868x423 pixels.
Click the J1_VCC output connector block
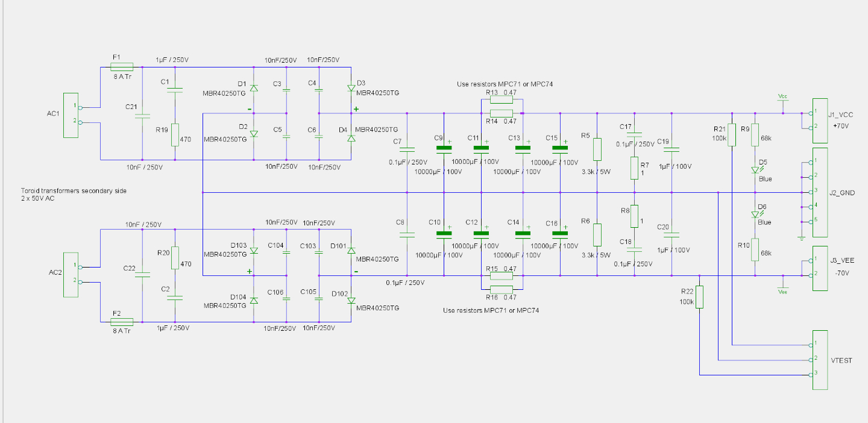coord(820,120)
